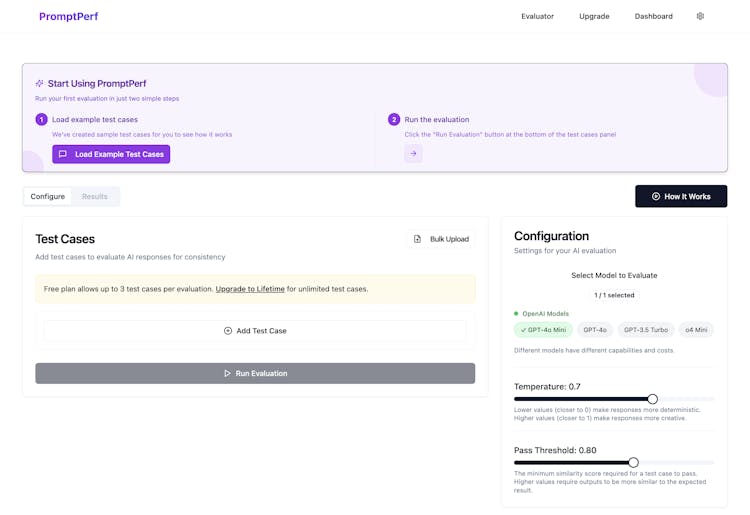
Task: Click the Pass Threshold slider handle
Action: (633, 462)
